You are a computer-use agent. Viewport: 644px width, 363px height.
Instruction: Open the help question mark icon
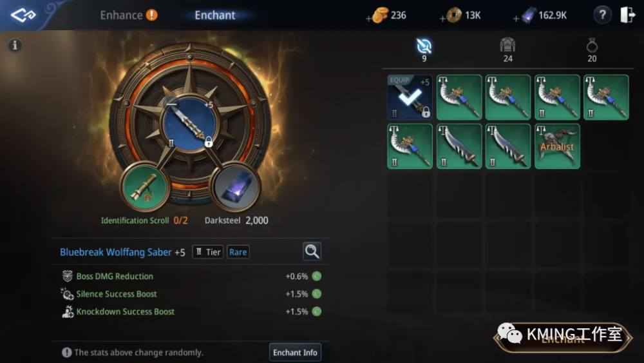602,15
